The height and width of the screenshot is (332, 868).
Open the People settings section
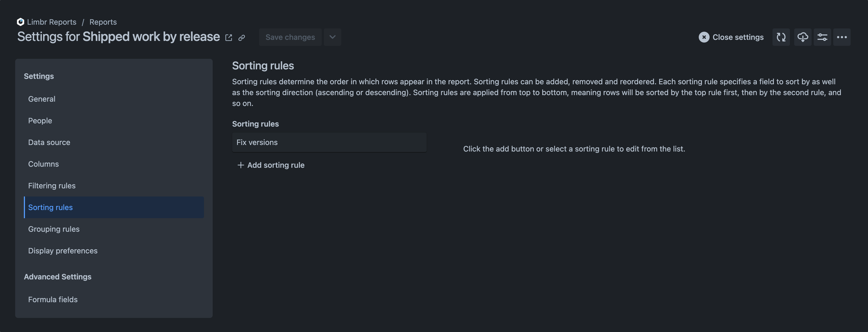click(40, 120)
